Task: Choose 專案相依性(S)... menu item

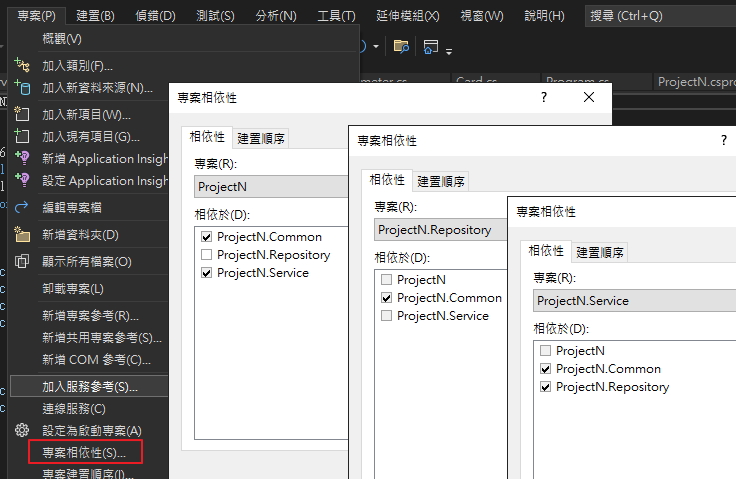Action: 84,452
